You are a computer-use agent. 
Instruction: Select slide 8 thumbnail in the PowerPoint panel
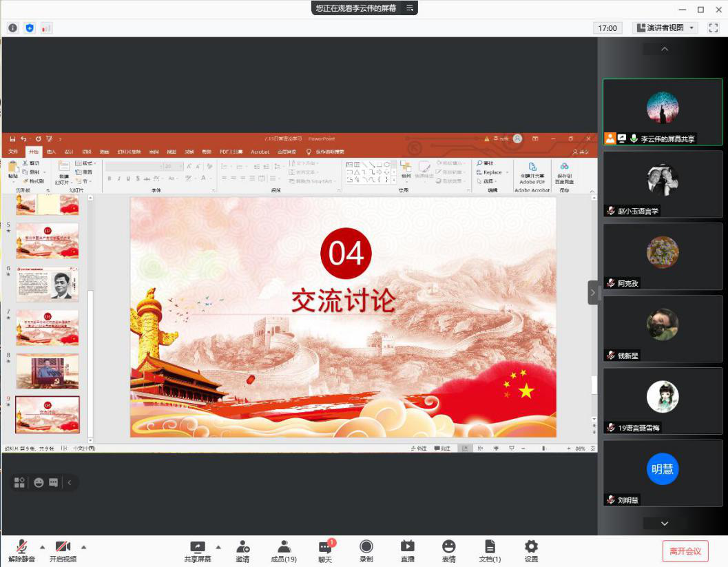click(x=48, y=371)
